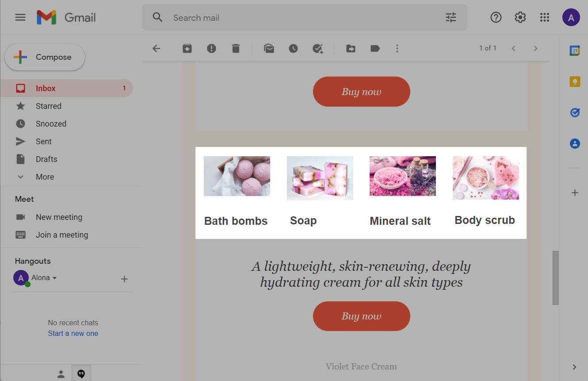Image resolution: width=588 pixels, height=381 pixels.
Task: Delete the email with trash icon
Action: [236, 49]
